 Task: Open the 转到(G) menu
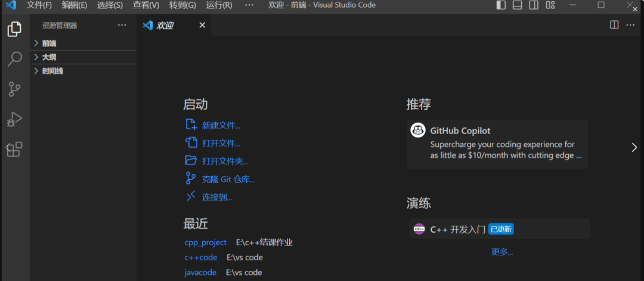tap(182, 5)
